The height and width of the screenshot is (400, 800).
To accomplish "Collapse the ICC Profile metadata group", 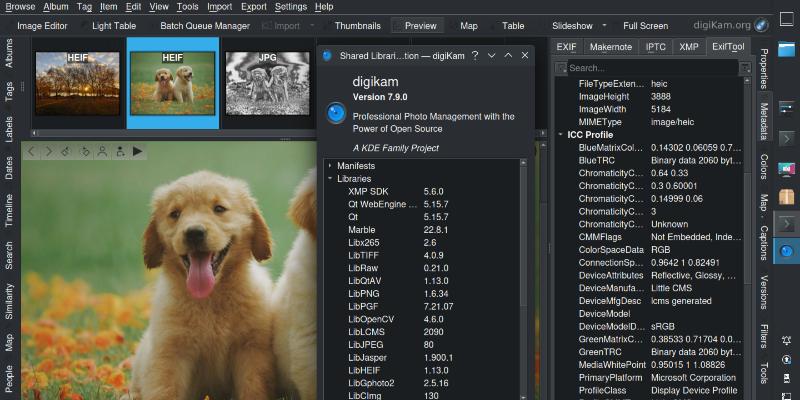I will (560, 134).
